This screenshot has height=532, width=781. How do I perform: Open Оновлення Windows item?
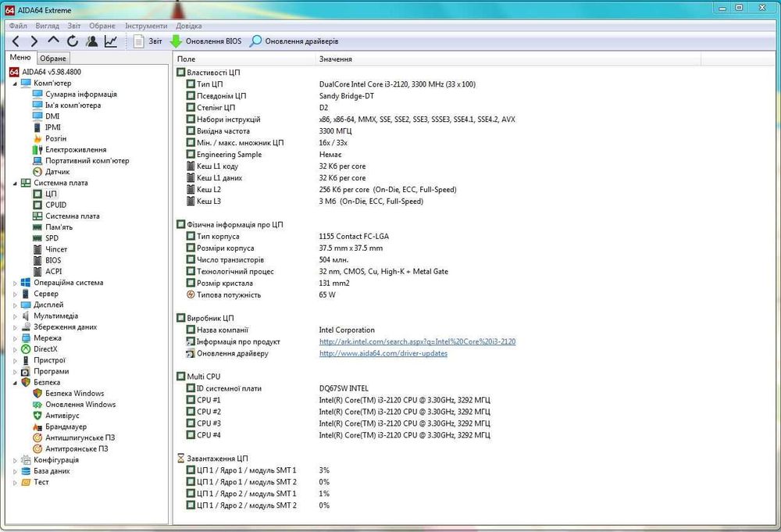[80, 405]
